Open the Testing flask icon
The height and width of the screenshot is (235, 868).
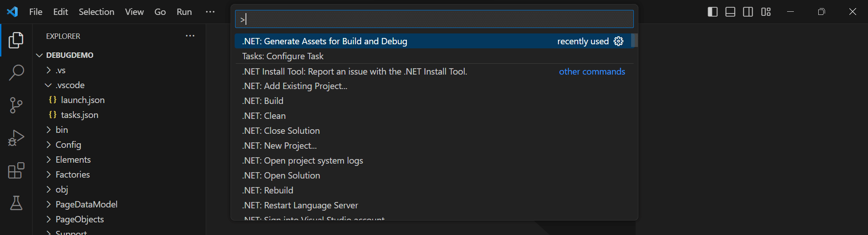[x=16, y=203]
